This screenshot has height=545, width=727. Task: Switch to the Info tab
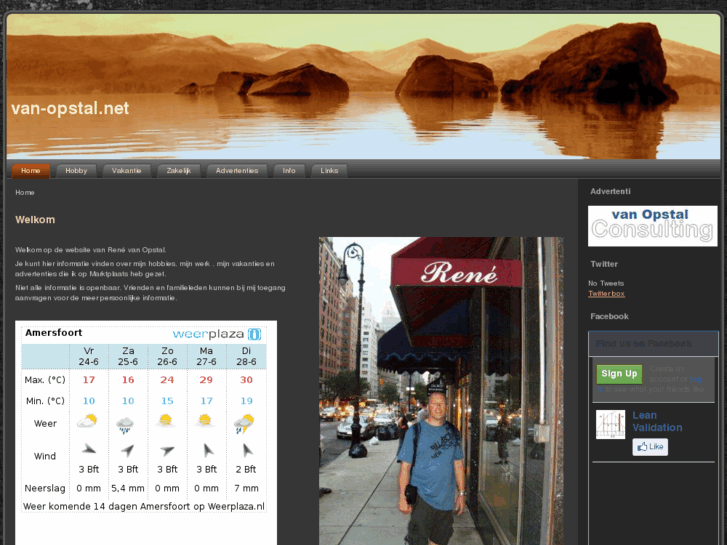click(x=289, y=171)
